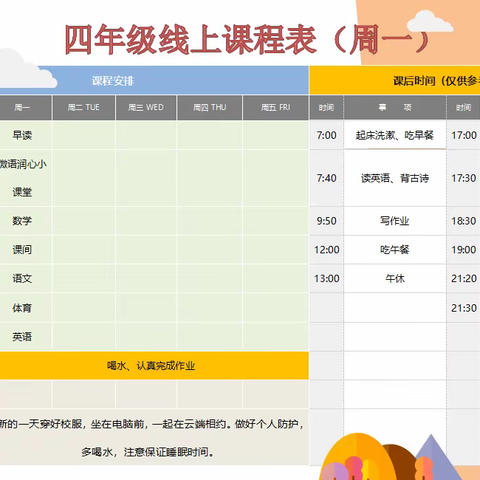
Task: Click the 事项 column header
Action: (x=395, y=107)
